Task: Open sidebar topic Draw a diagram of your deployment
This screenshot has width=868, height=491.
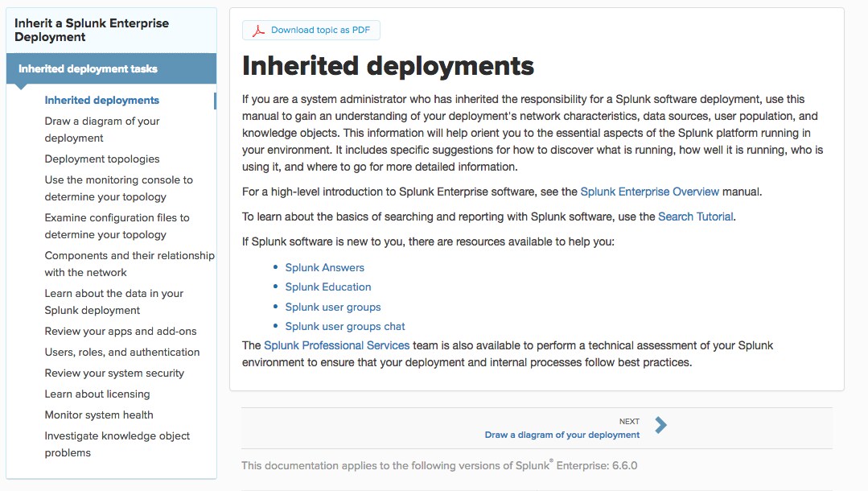Action: click(x=102, y=130)
